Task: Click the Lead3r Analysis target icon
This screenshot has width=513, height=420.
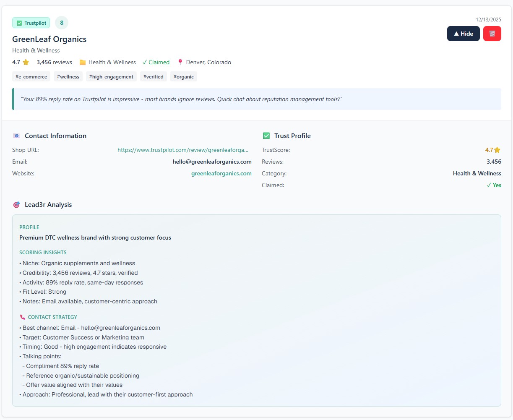Action: (x=17, y=205)
